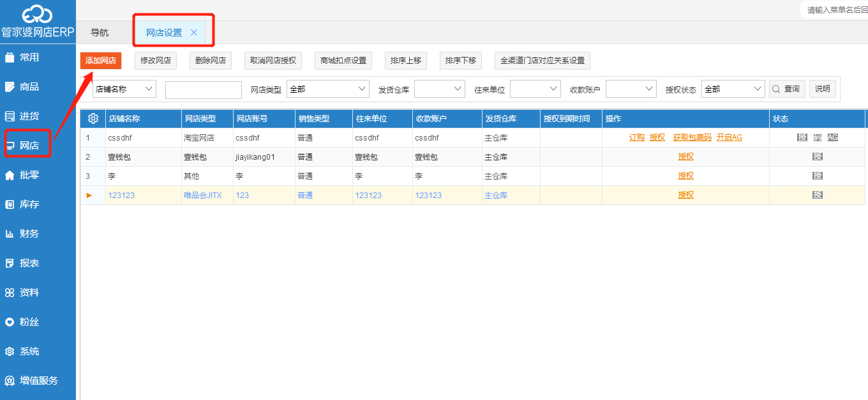
Task: Open the 财务 sidebar menu icon
Action: click(10, 234)
